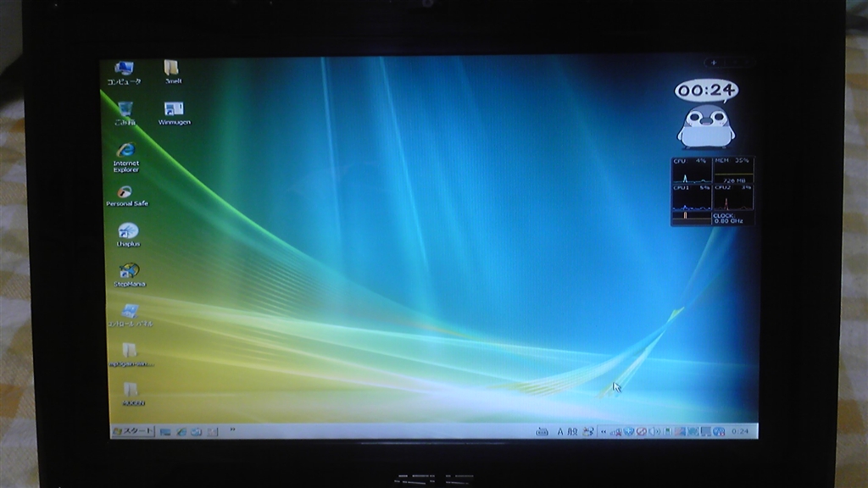Viewport: 868px width, 488px height.
Task: Open the 3melt folder on desktop
Action: 172,72
